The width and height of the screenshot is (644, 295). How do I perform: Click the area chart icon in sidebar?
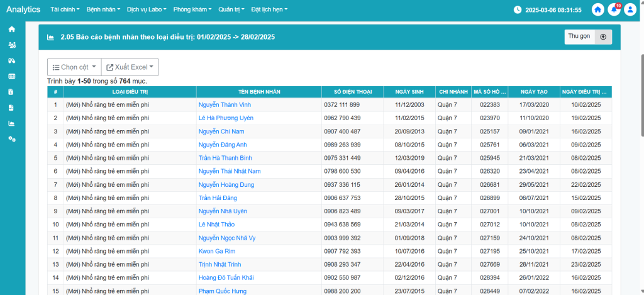point(11,123)
